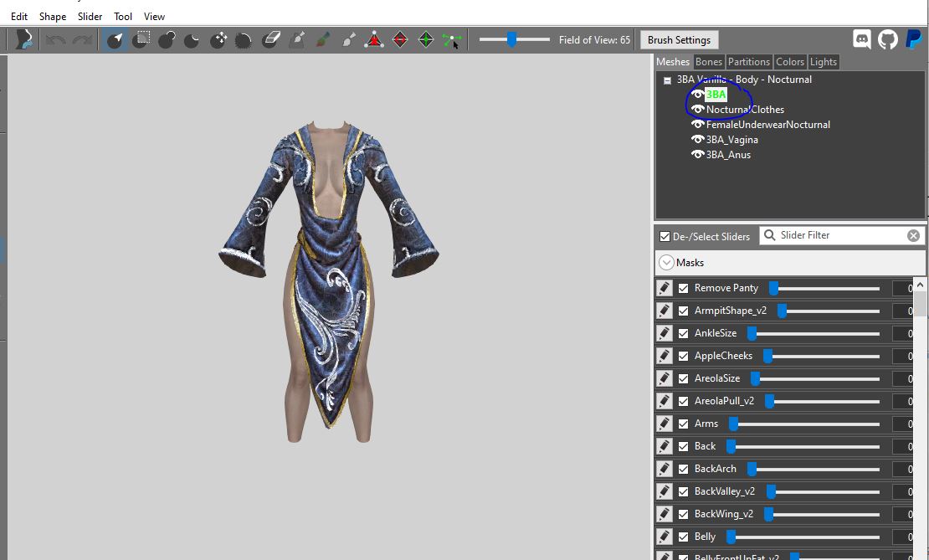The width and height of the screenshot is (929, 560).
Task: Toggle visibility of FemaleUnderwearNocturnal mesh
Action: click(x=697, y=125)
